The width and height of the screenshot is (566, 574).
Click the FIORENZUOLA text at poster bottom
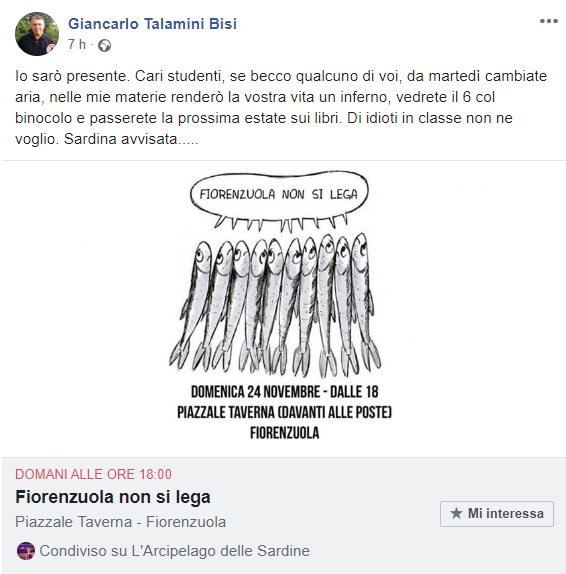284,433
